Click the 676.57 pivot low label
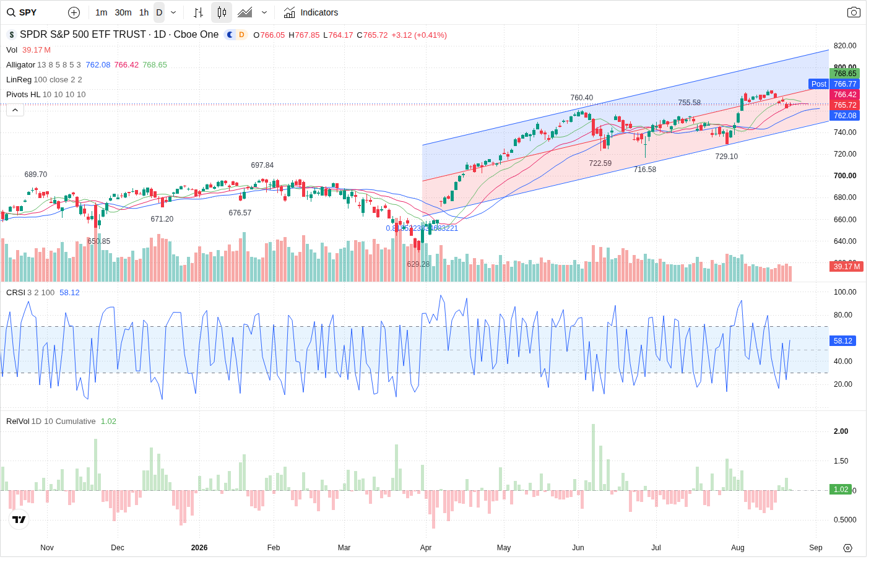This screenshot has height=588, width=879. point(240,213)
